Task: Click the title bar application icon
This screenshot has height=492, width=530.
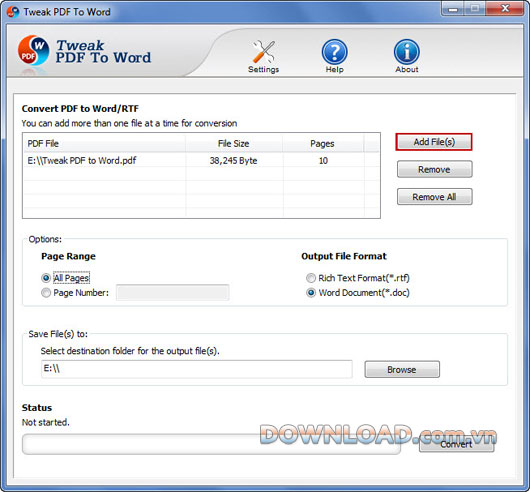Action: 13,12
